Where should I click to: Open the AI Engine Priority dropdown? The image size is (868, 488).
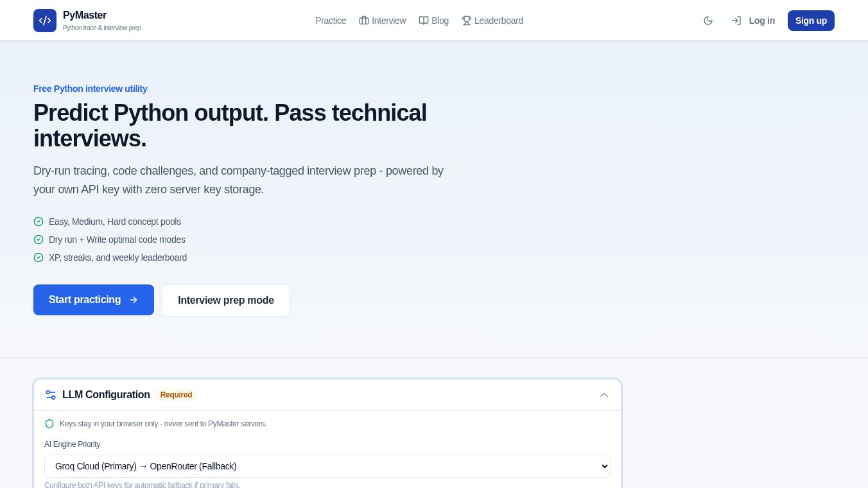tap(327, 466)
